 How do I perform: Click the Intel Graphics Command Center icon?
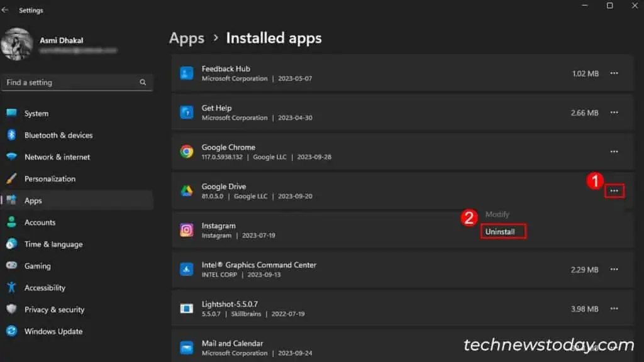186,269
